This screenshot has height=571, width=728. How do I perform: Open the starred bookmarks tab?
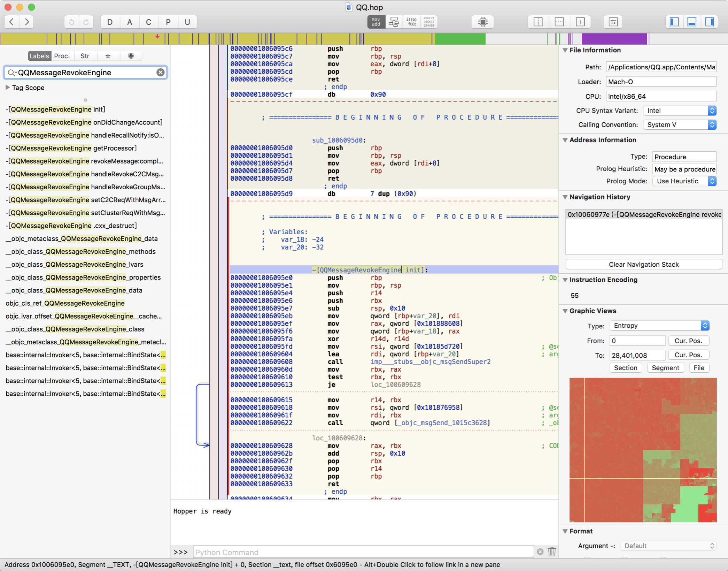pyautogui.click(x=108, y=56)
